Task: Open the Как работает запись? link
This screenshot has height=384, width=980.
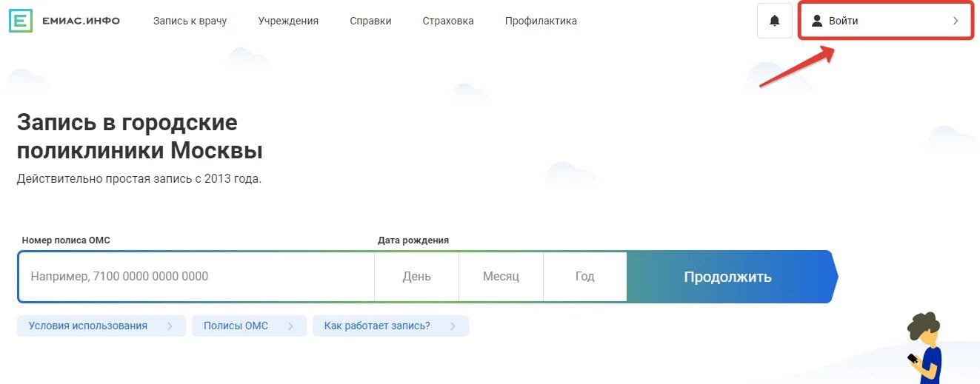Action: click(390, 326)
